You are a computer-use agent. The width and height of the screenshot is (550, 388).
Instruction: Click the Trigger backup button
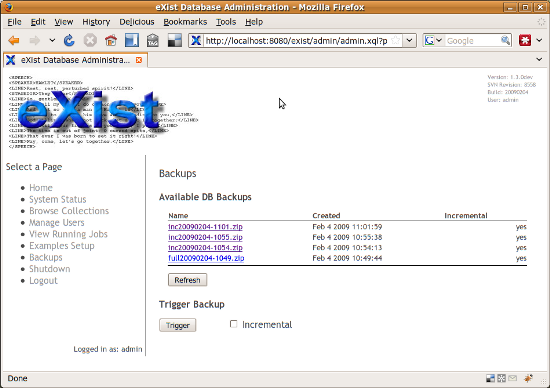177,325
